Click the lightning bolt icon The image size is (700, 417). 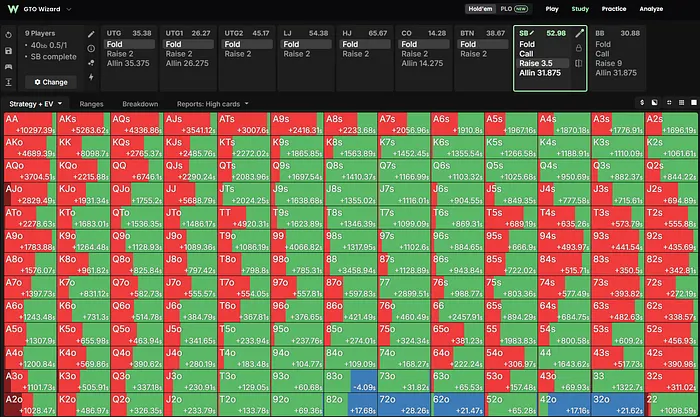coord(91,77)
